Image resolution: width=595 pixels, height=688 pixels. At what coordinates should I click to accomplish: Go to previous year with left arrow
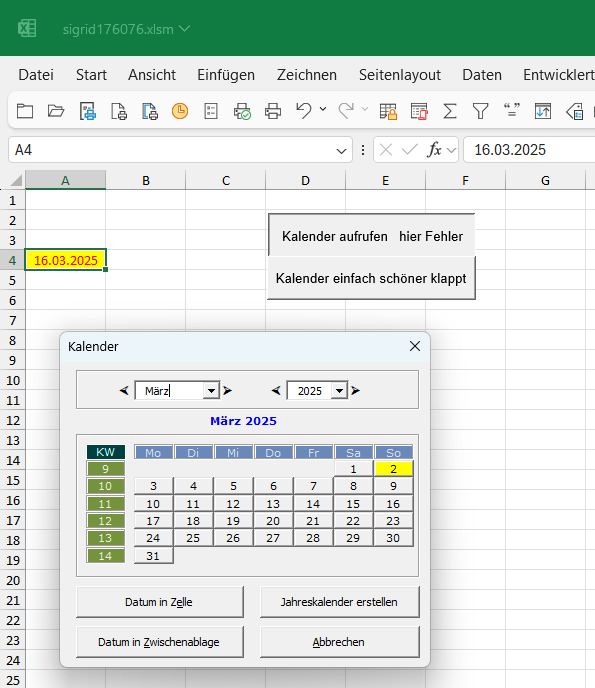pos(276,390)
